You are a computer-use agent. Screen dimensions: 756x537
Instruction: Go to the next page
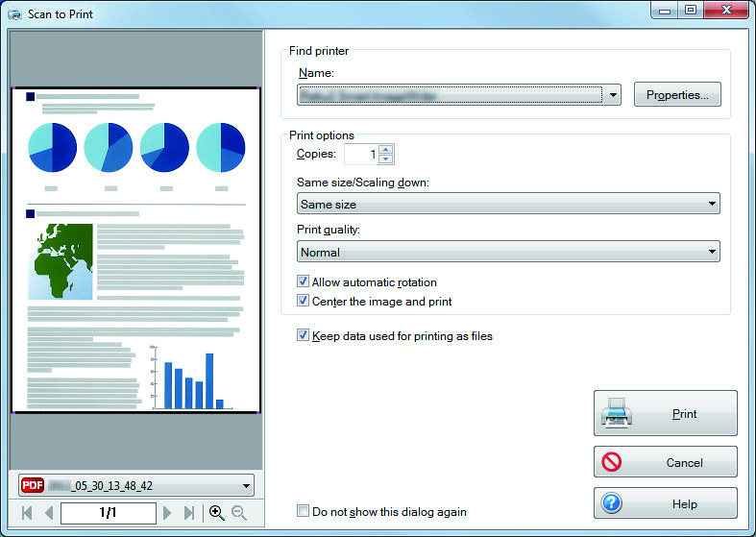167,513
